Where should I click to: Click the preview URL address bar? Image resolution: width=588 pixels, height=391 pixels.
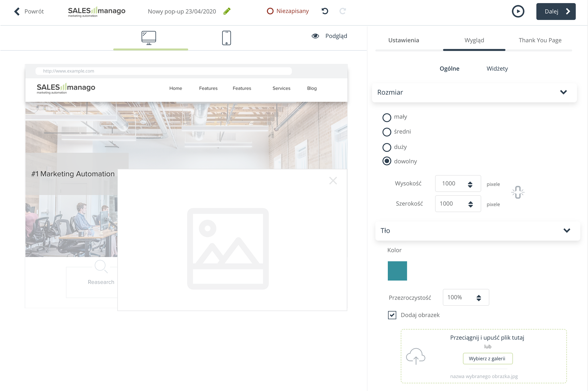pos(164,71)
